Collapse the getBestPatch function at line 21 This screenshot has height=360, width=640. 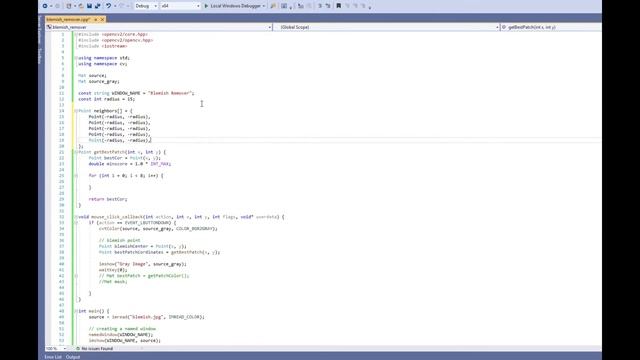pos(76,152)
